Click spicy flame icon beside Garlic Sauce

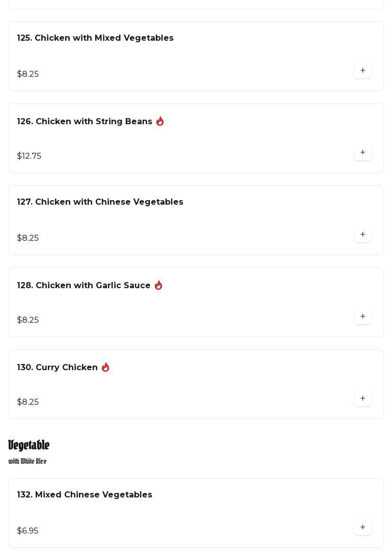coord(158,285)
